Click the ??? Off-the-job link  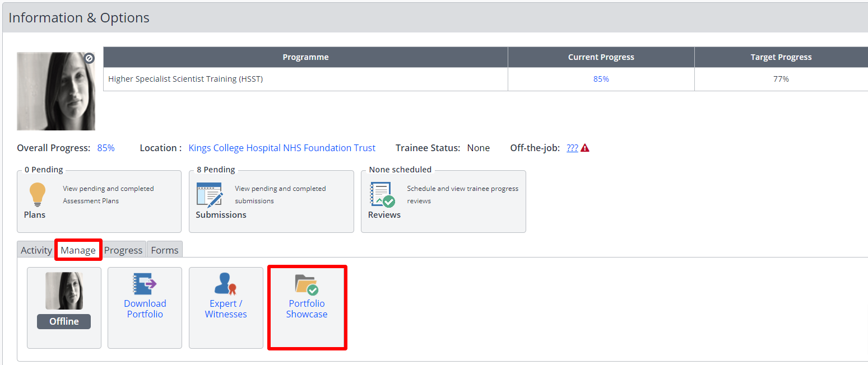[x=572, y=148]
